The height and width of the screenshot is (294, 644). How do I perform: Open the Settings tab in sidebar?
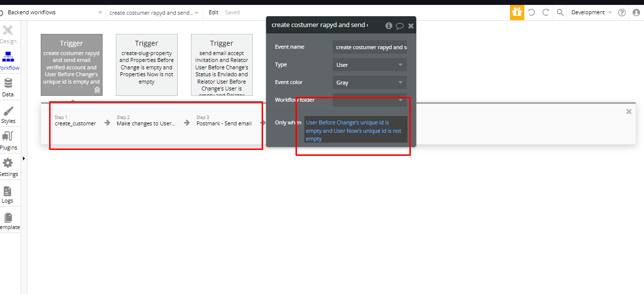pos(8,167)
